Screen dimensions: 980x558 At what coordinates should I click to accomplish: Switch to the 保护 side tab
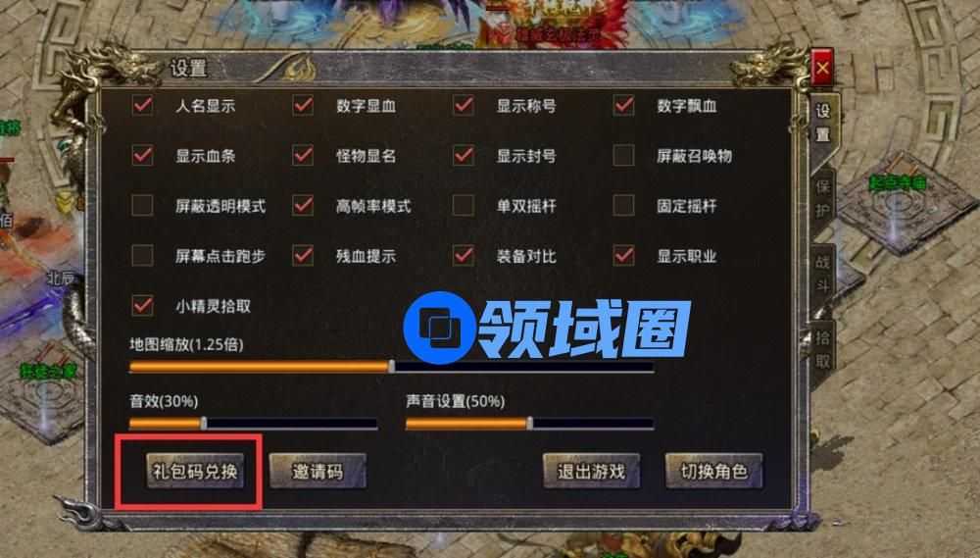point(822,199)
